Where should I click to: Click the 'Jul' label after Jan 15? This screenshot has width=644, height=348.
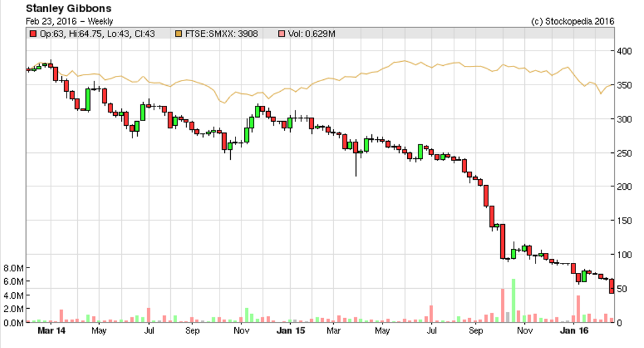click(x=431, y=331)
